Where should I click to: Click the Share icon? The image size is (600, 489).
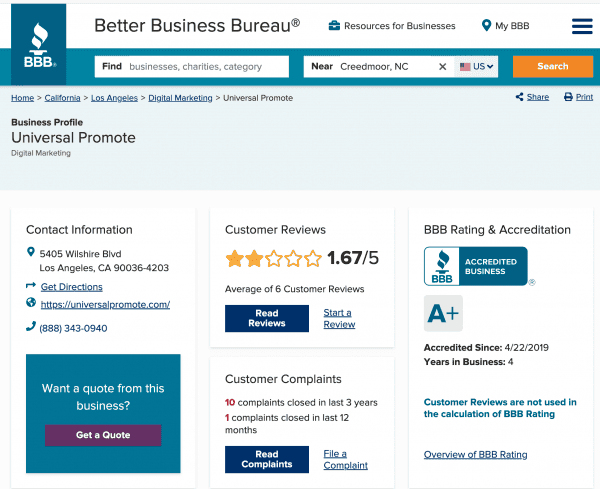(x=520, y=97)
